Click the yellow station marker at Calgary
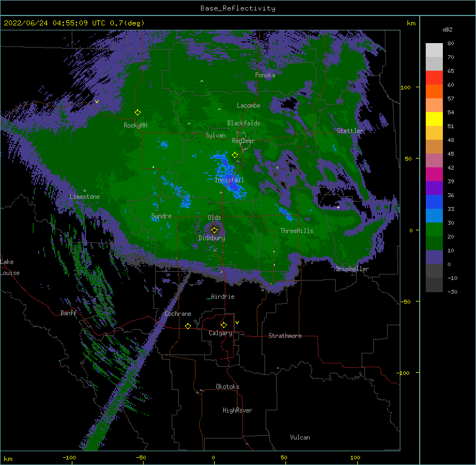 (x=224, y=325)
